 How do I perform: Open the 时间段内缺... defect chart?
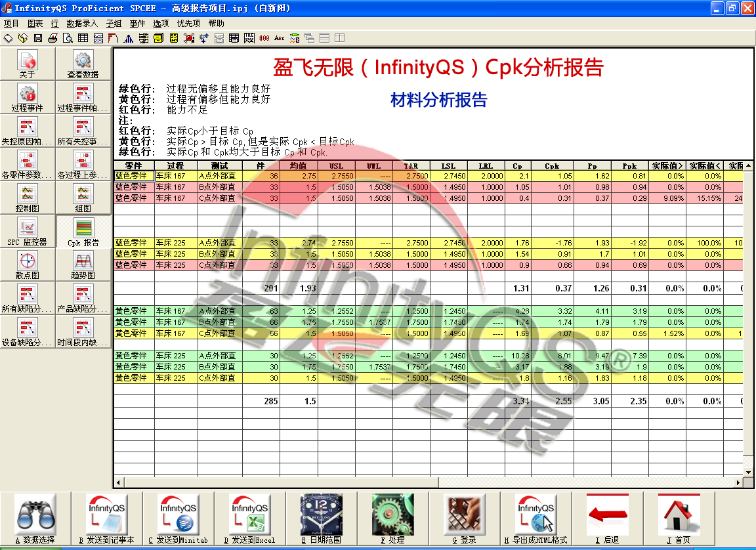click(83, 331)
